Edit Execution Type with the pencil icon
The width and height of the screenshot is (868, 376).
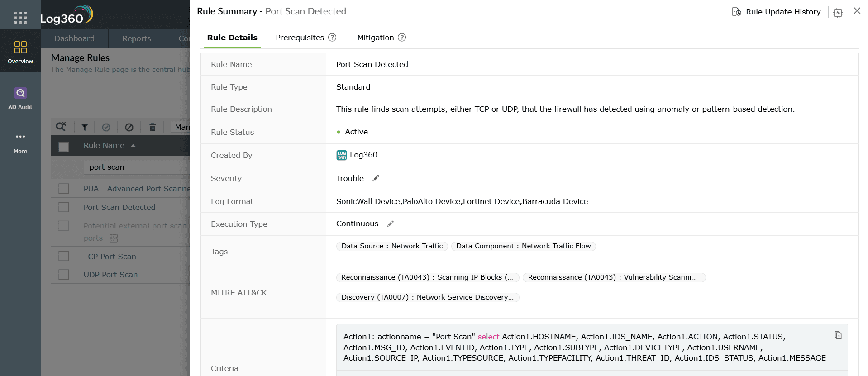[390, 224]
